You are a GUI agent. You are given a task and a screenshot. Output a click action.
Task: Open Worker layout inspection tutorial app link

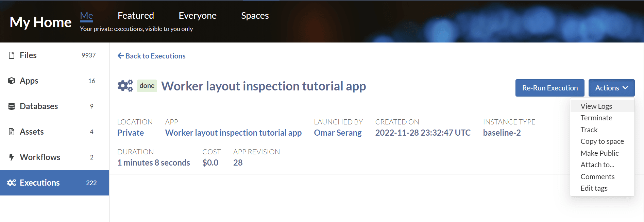click(x=233, y=133)
